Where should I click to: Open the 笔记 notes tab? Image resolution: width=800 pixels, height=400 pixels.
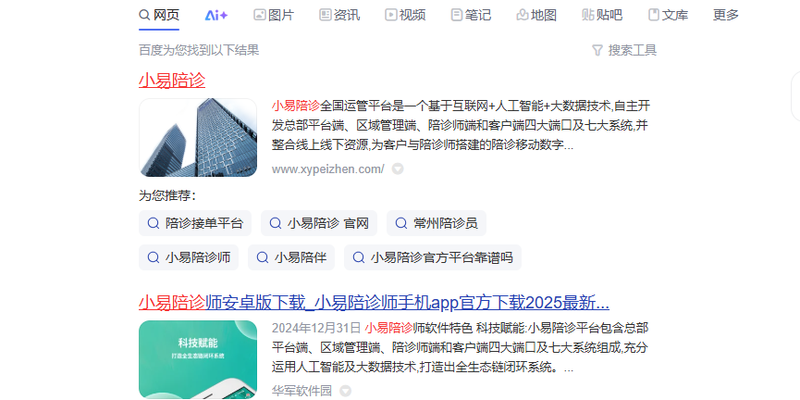[471, 15]
